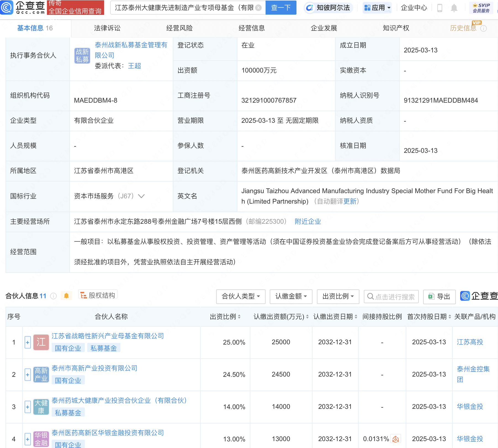This screenshot has width=498, height=448.
Task: Select registration number 321291000767857
Action: pos(269,100)
